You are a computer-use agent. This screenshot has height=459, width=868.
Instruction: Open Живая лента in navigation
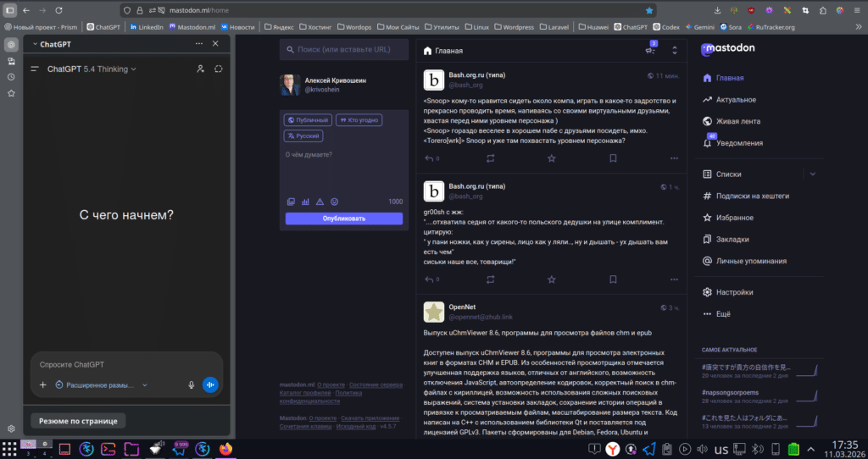click(732, 121)
